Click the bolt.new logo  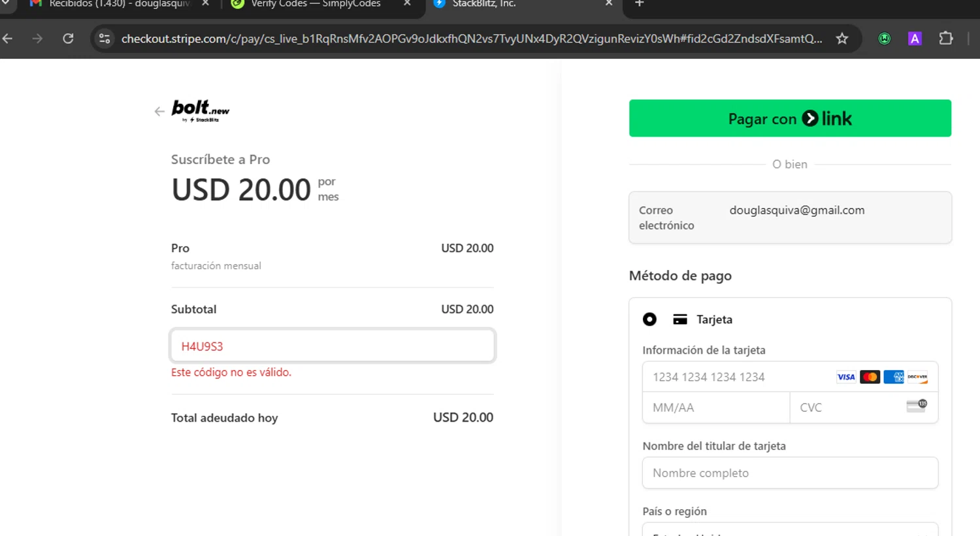tap(201, 110)
